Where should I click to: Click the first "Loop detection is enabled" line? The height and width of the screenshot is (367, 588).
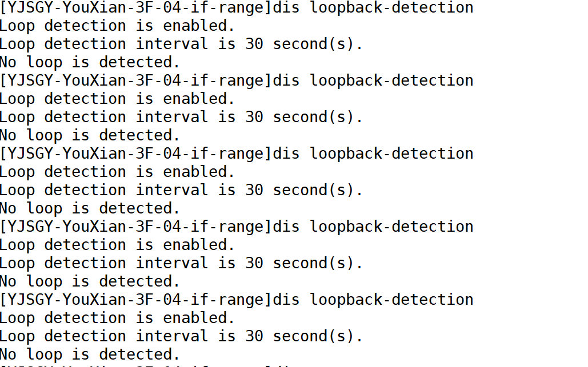(x=117, y=26)
